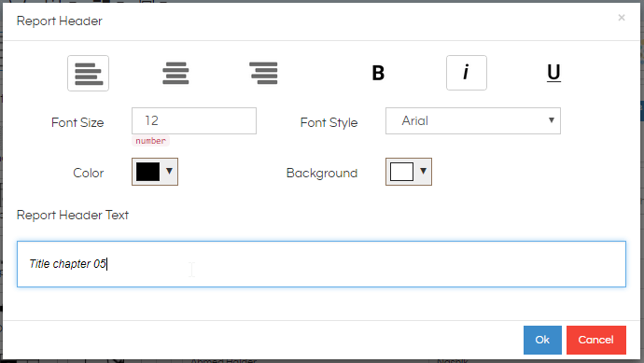Viewport: 644px width, 363px height.
Task: Open the Font Style Arial dropdown
Action: [473, 120]
